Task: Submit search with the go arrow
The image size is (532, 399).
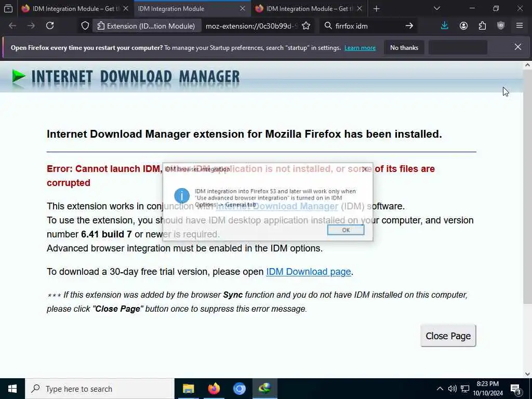Action: click(409, 26)
